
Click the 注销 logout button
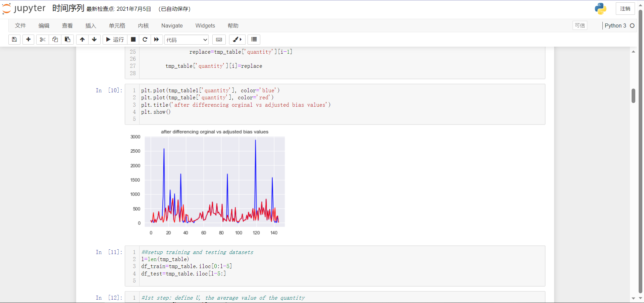625,9
